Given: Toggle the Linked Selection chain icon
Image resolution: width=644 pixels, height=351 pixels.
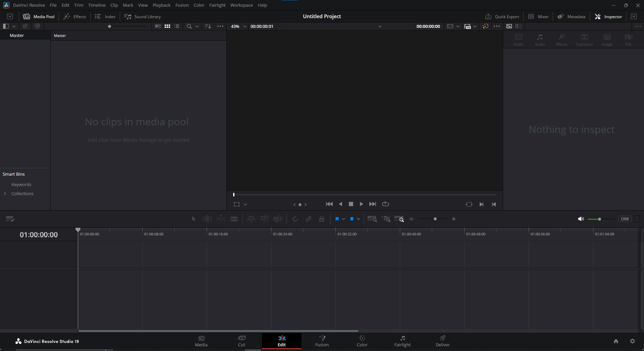Looking at the screenshot, I should (x=309, y=219).
